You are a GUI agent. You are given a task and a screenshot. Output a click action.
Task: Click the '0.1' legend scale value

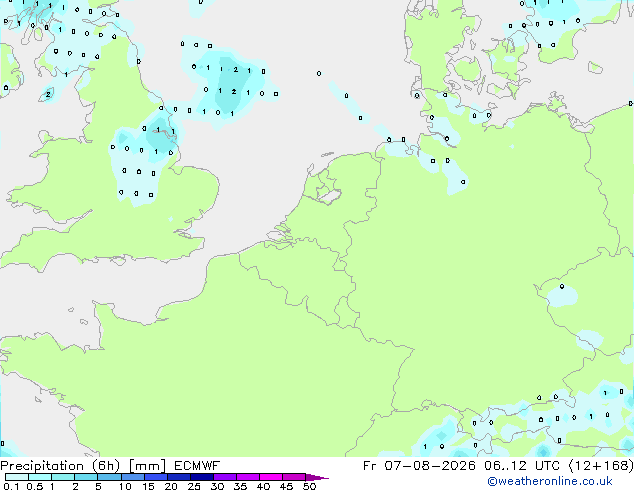coord(11,486)
